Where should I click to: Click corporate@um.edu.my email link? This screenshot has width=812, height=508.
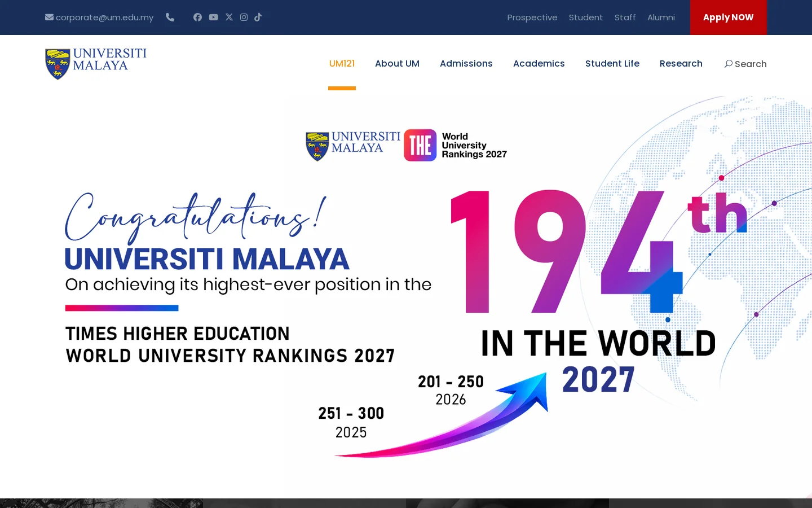pos(104,17)
